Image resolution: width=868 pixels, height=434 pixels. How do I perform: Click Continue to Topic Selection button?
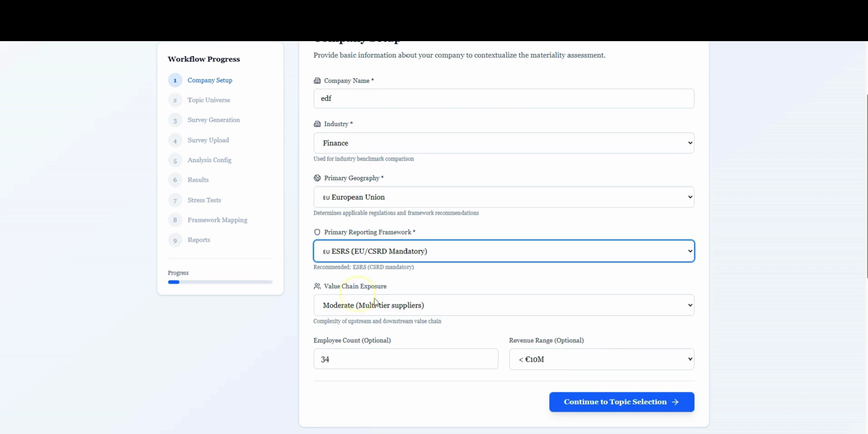click(622, 402)
